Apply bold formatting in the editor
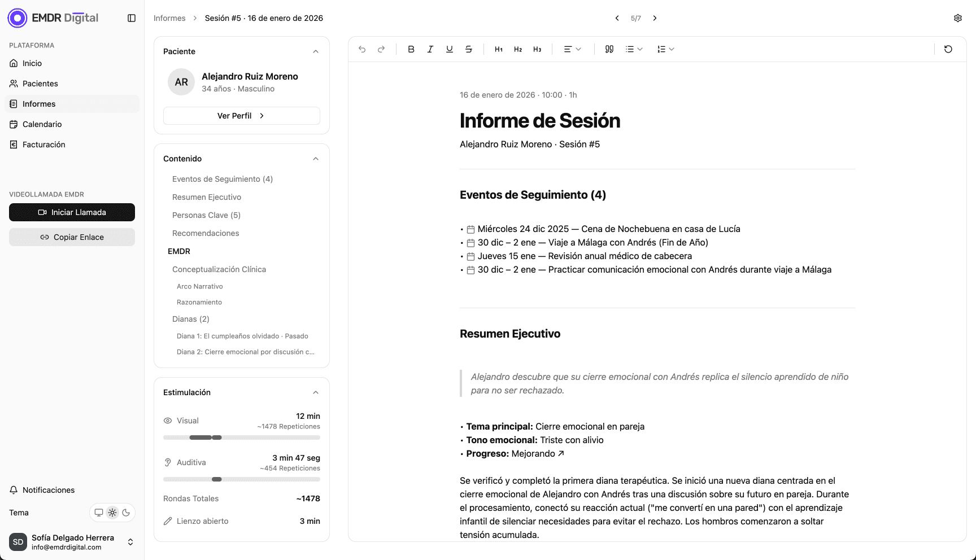Image resolution: width=976 pixels, height=560 pixels. pos(411,49)
